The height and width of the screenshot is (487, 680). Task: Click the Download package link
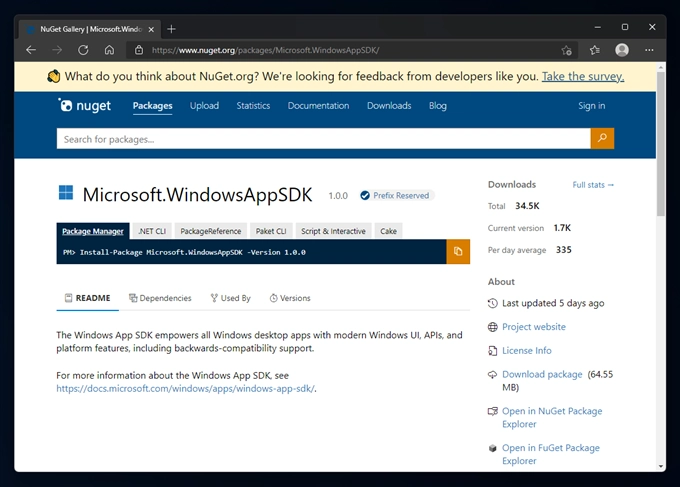(542, 375)
